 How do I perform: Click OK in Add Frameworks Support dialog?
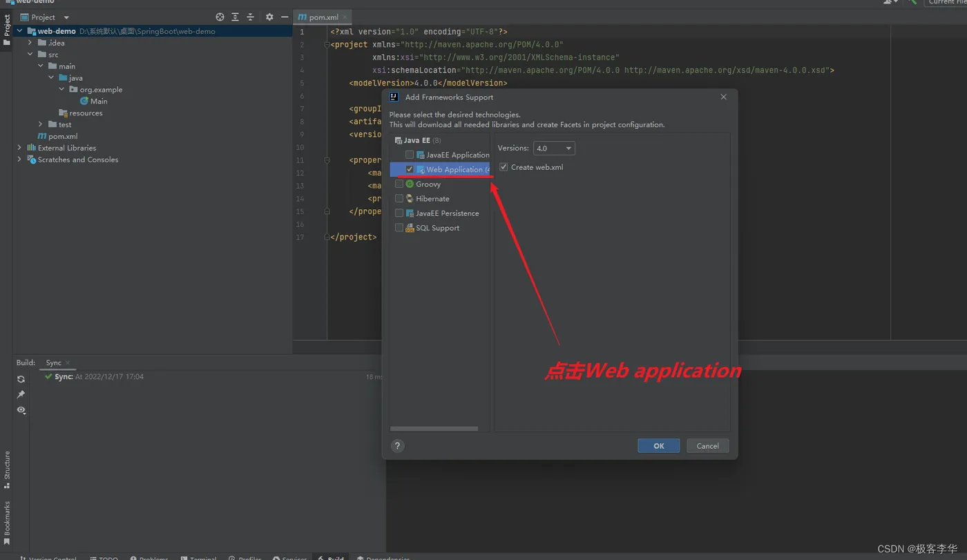pyautogui.click(x=658, y=446)
